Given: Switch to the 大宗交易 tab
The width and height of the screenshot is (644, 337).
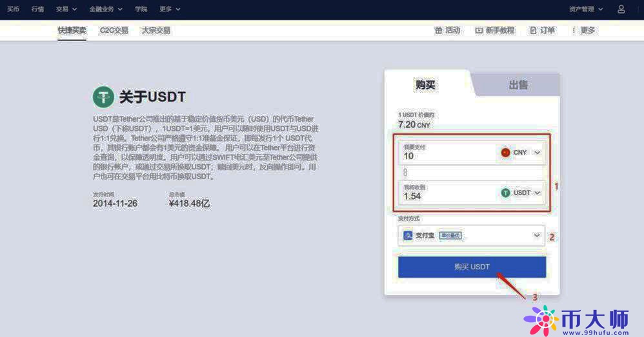Looking at the screenshot, I should [156, 30].
